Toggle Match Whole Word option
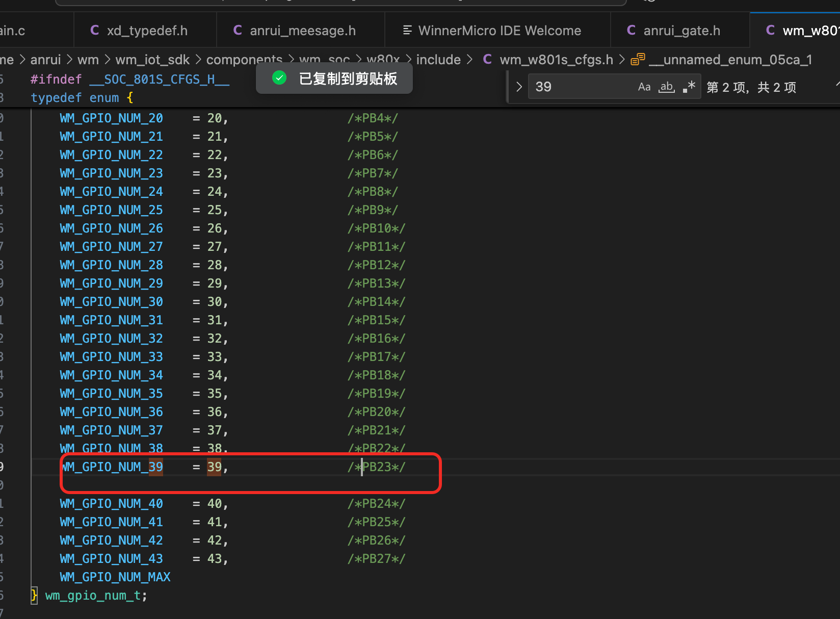Viewport: 840px width, 619px height. 667,87
